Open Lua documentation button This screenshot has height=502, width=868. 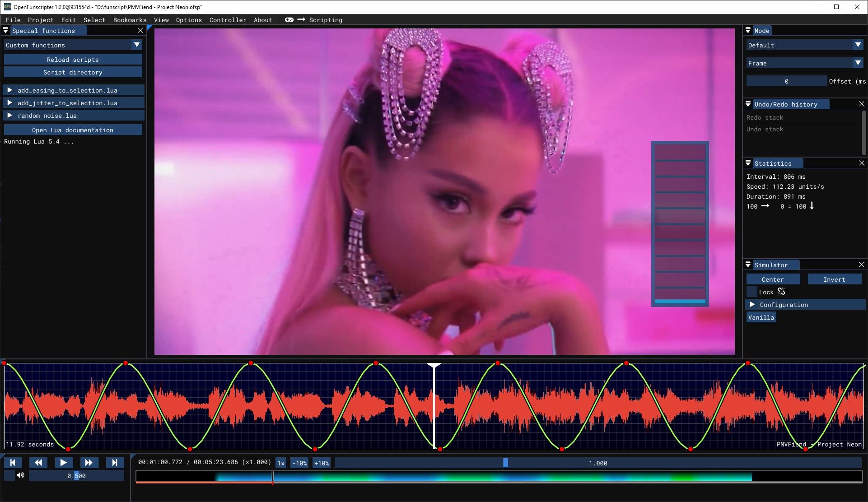point(73,130)
